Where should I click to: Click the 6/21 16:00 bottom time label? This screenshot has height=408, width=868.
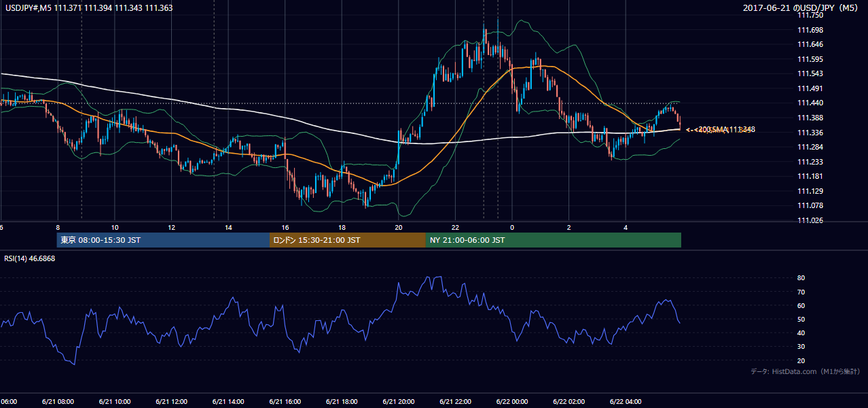tap(285, 401)
